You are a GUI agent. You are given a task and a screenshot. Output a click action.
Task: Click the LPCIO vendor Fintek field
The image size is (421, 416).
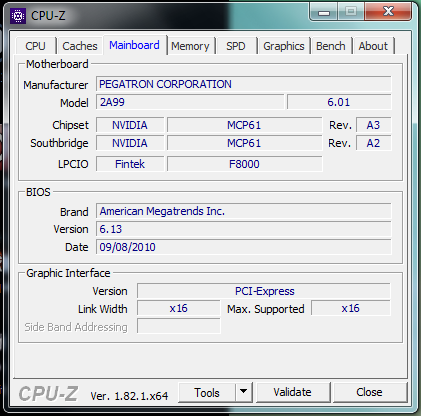click(x=130, y=164)
